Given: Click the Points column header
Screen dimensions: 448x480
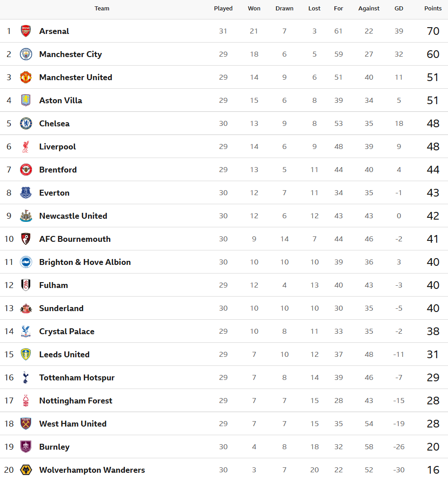Looking at the screenshot, I should point(433,9).
